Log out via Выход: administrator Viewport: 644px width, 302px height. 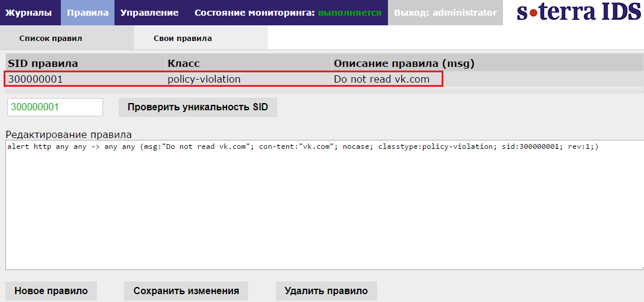pyautogui.click(x=445, y=13)
